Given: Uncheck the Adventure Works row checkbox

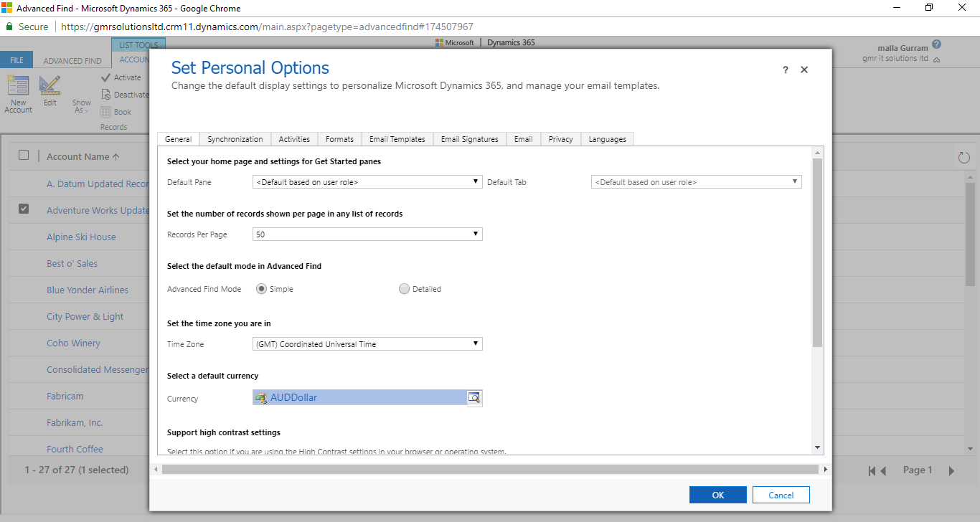Looking at the screenshot, I should pos(24,209).
